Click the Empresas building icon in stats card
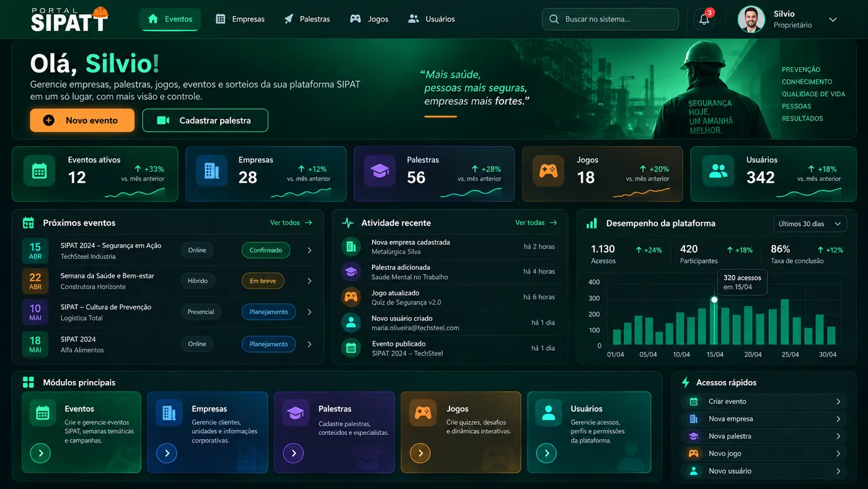 click(211, 171)
